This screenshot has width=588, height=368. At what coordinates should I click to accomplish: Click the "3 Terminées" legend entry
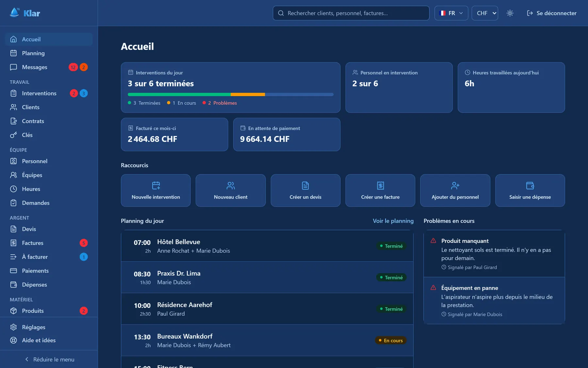[144, 103]
